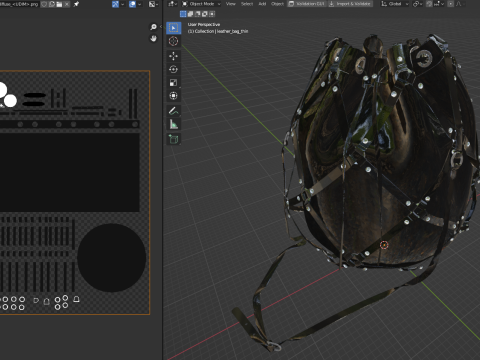Open the Add menu in 3D viewport
480x360 pixels.
click(x=262, y=4)
